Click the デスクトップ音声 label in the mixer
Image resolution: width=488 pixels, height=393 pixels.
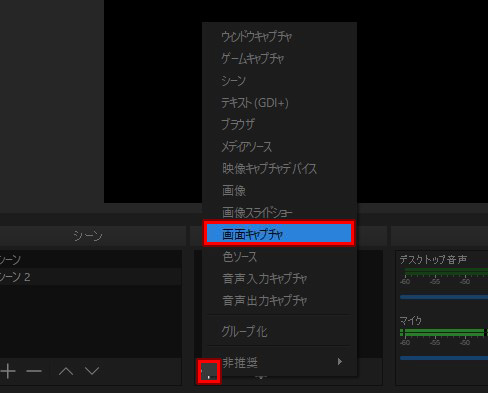[x=433, y=259]
